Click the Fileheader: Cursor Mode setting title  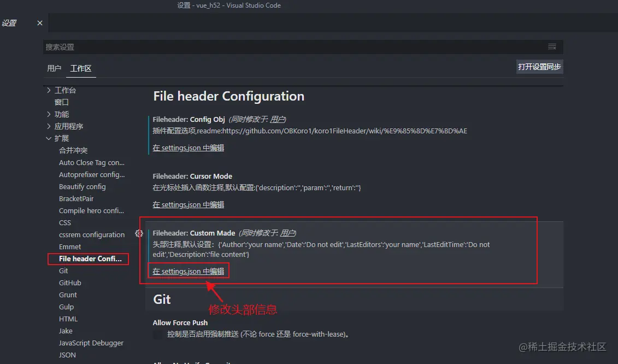(192, 176)
